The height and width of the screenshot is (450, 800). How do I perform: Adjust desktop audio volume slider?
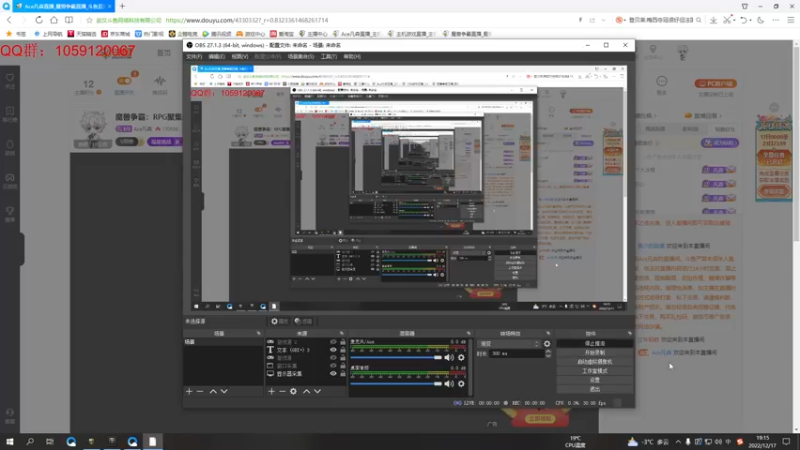click(x=396, y=384)
